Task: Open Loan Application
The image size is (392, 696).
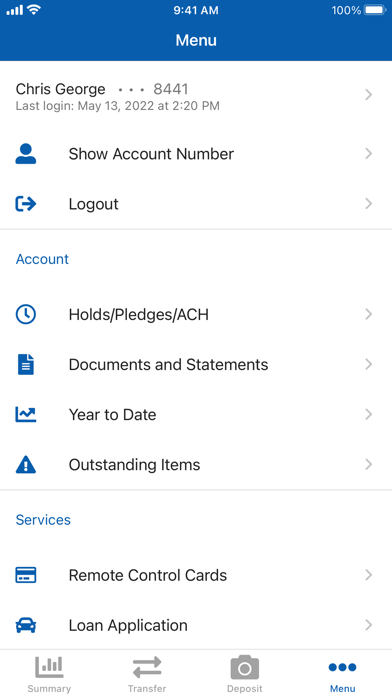Action: pos(196,625)
